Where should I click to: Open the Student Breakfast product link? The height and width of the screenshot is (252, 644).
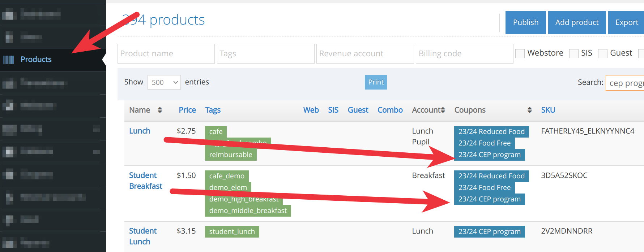pyautogui.click(x=145, y=181)
